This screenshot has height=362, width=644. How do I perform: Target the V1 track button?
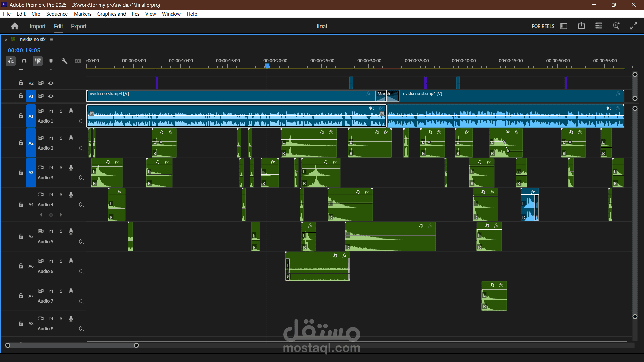pyautogui.click(x=31, y=96)
